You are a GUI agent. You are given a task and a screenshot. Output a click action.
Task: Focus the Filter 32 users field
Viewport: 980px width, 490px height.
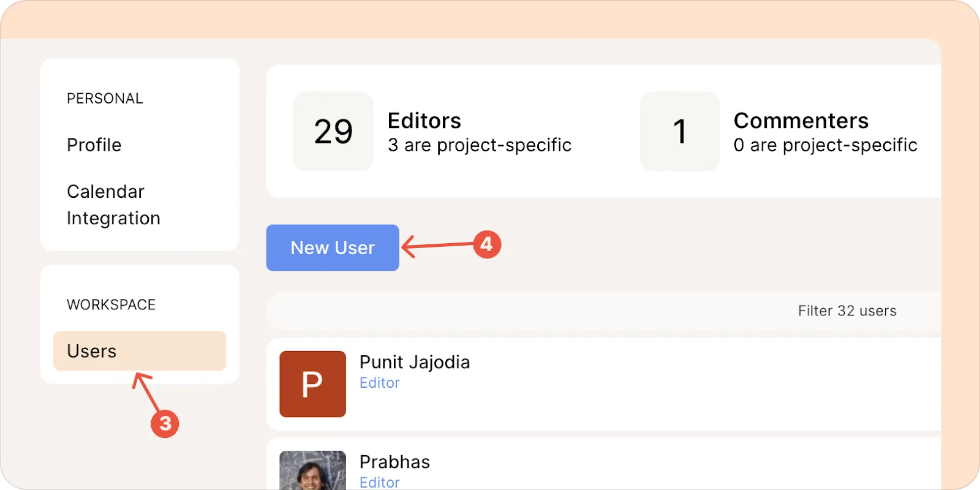(846, 311)
